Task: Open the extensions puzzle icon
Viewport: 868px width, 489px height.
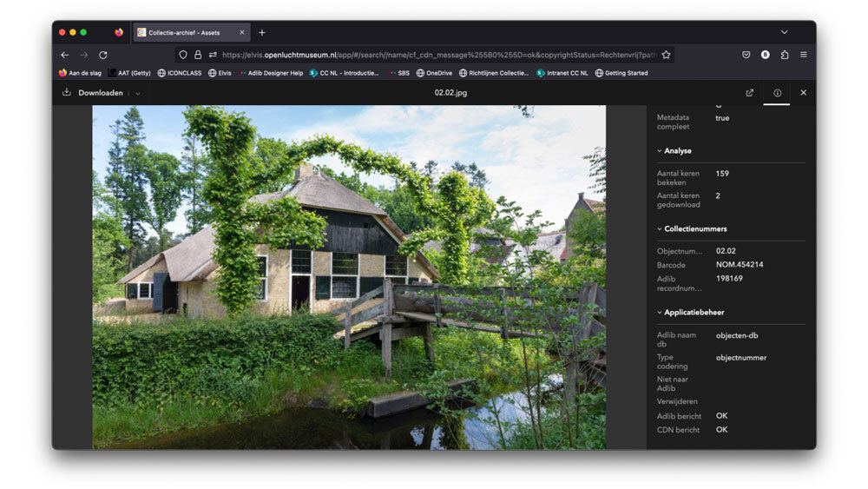Action: point(785,55)
